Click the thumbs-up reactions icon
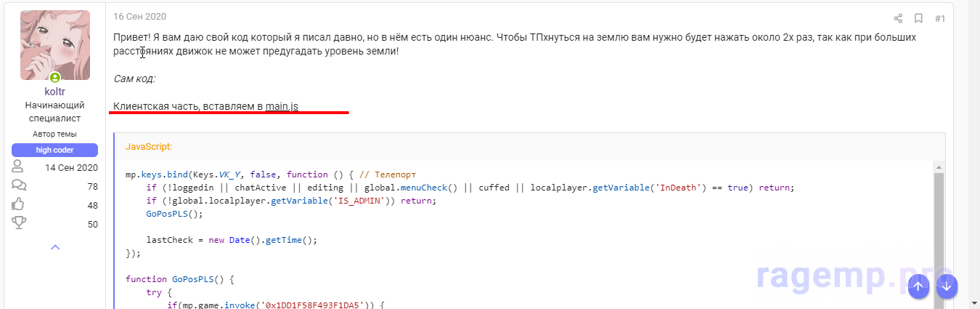This screenshot has height=309, width=980. [x=18, y=205]
